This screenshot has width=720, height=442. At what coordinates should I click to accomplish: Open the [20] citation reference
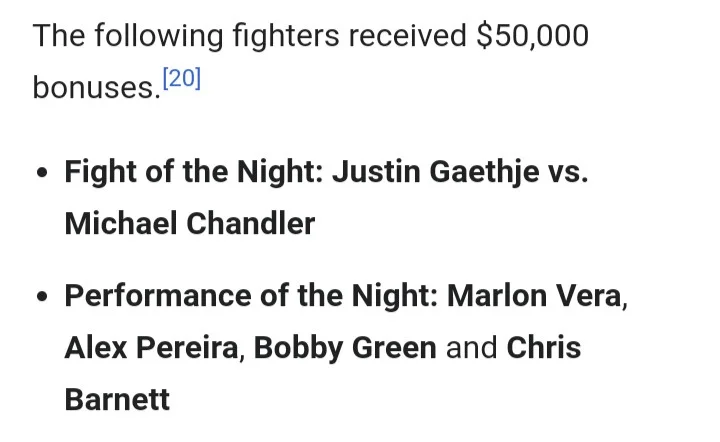tap(181, 80)
